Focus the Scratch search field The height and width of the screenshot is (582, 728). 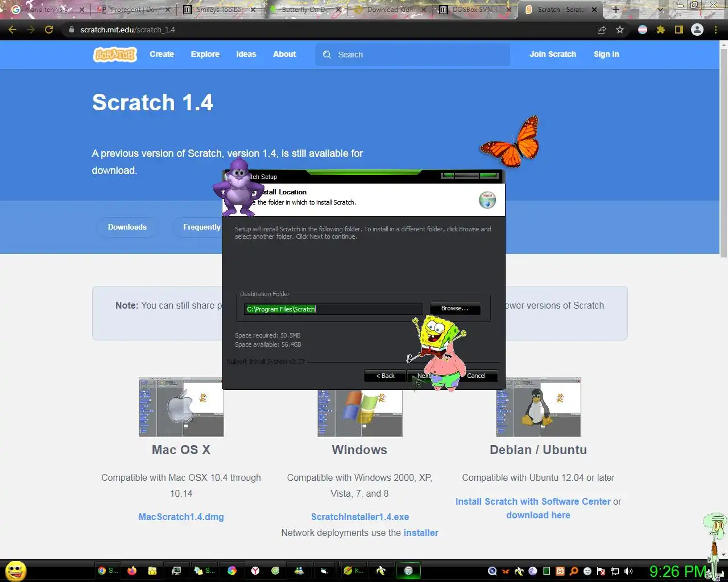coord(413,55)
